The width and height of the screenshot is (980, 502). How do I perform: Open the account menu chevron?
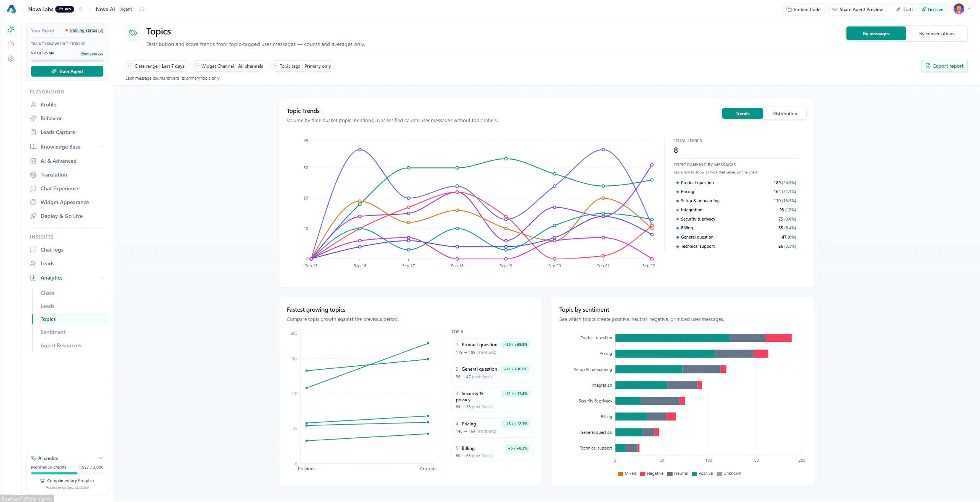coord(969,8)
